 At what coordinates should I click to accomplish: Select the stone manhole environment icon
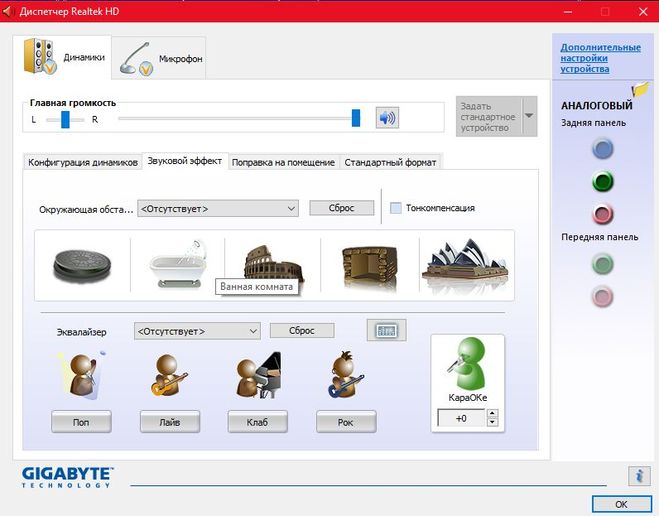click(82, 265)
